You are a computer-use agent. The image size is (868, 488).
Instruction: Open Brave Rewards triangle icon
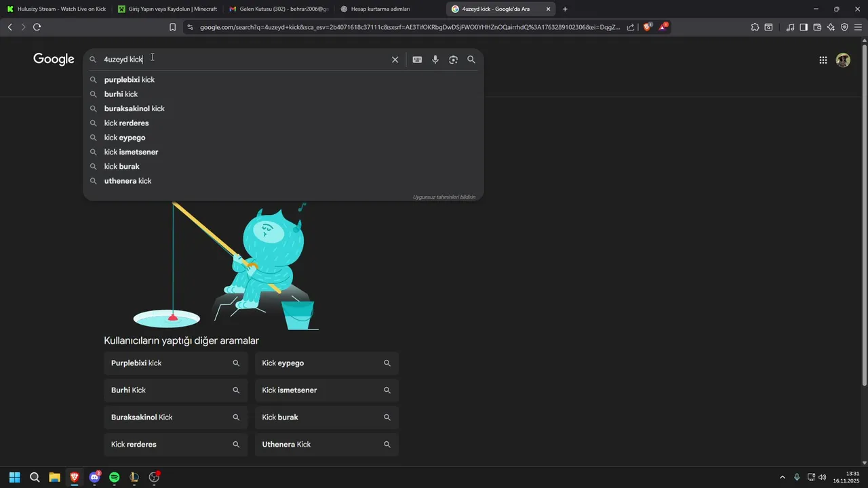point(663,27)
